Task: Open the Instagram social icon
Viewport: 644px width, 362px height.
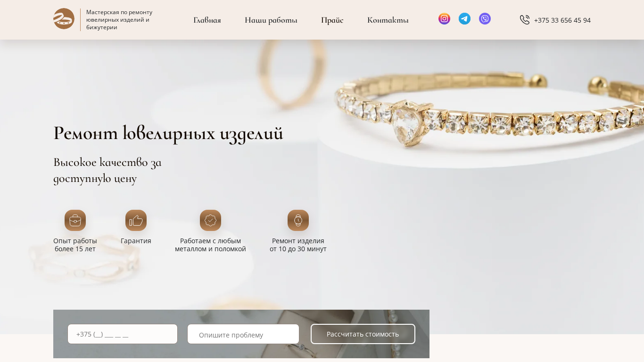Action: click(x=444, y=19)
